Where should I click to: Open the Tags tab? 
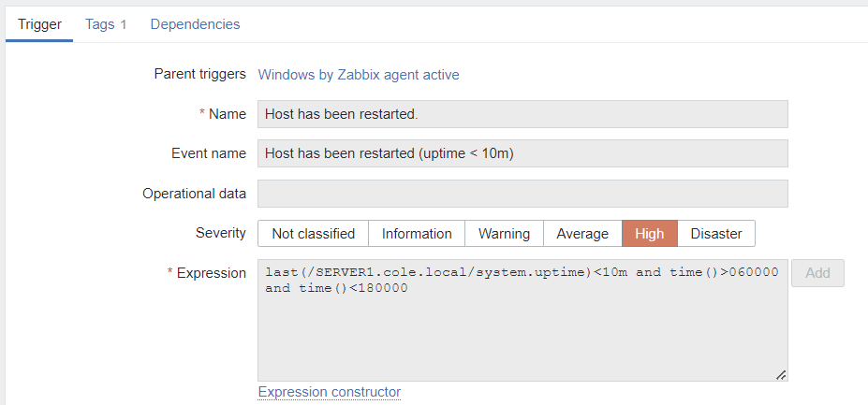[x=106, y=24]
